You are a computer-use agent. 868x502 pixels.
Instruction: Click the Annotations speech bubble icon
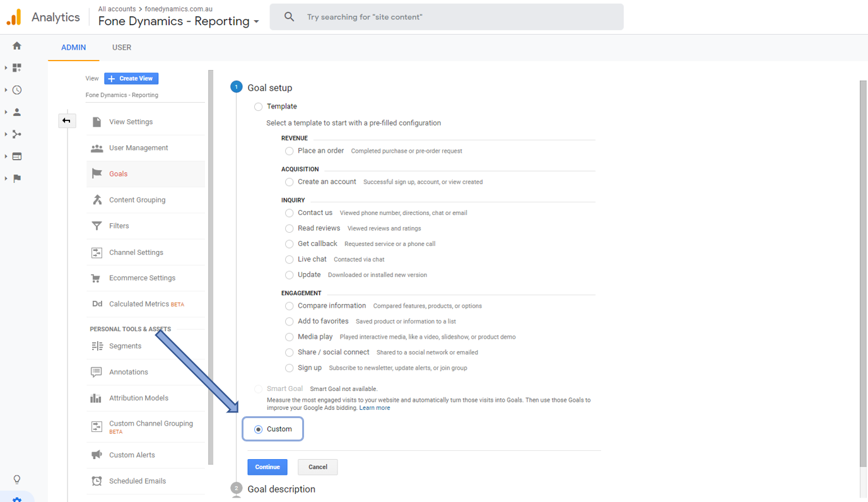(97, 372)
